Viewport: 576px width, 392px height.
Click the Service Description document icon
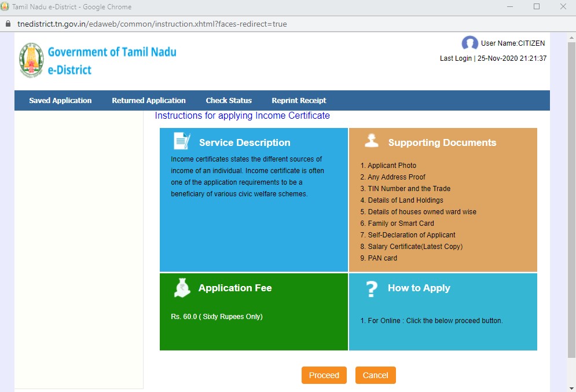tap(181, 141)
